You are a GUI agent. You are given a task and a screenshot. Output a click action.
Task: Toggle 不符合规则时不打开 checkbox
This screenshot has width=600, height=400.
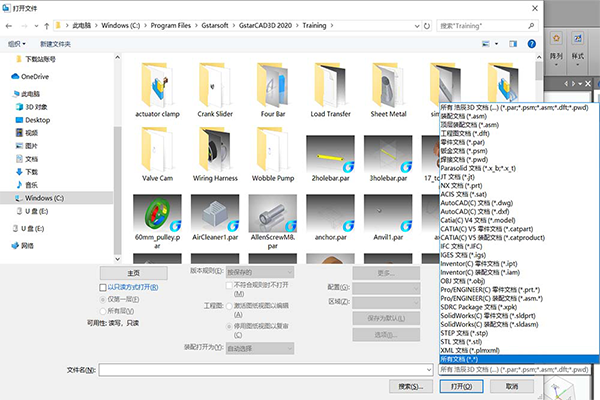229,285
